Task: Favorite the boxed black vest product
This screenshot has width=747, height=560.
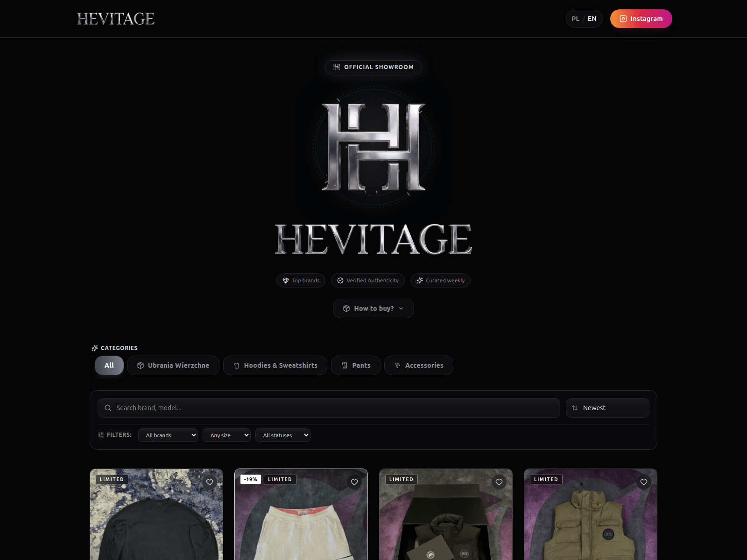Action: tap(499, 482)
